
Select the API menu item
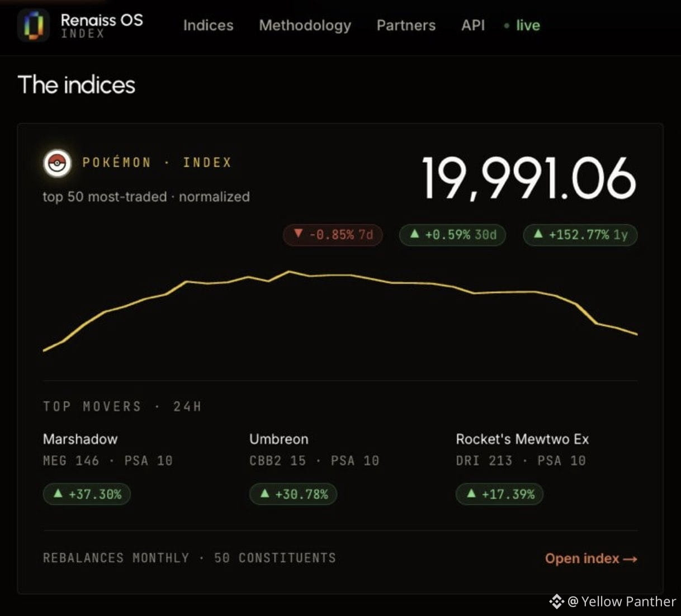click(x=473, y=25)
